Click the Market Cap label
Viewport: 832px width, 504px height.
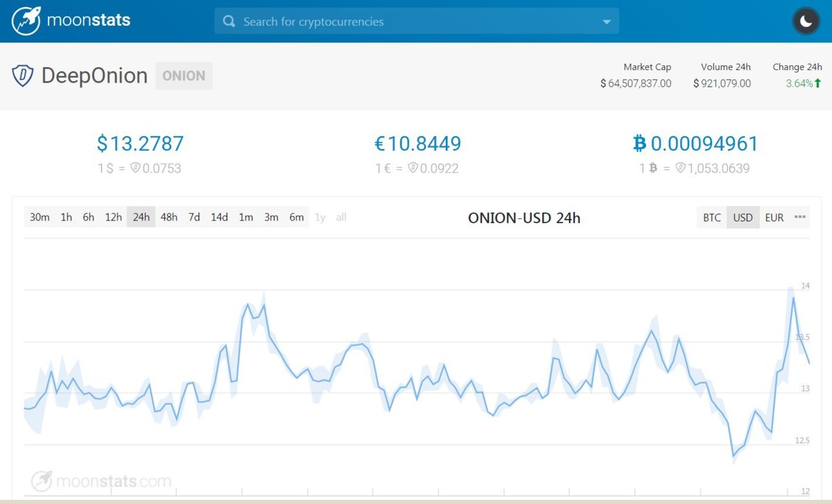pyautogui.click(x=648, y=67)
